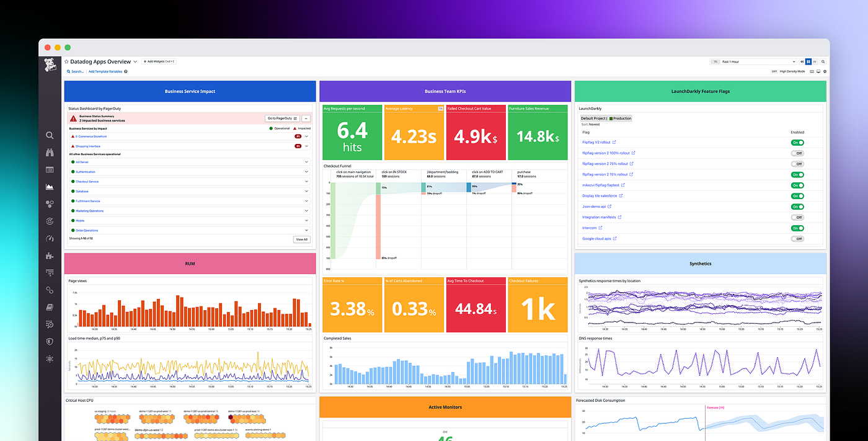Star the Datadog Apps Overview dashboard
The height and width of the screenshot is (441, 868).
click(x=67, y=62)
